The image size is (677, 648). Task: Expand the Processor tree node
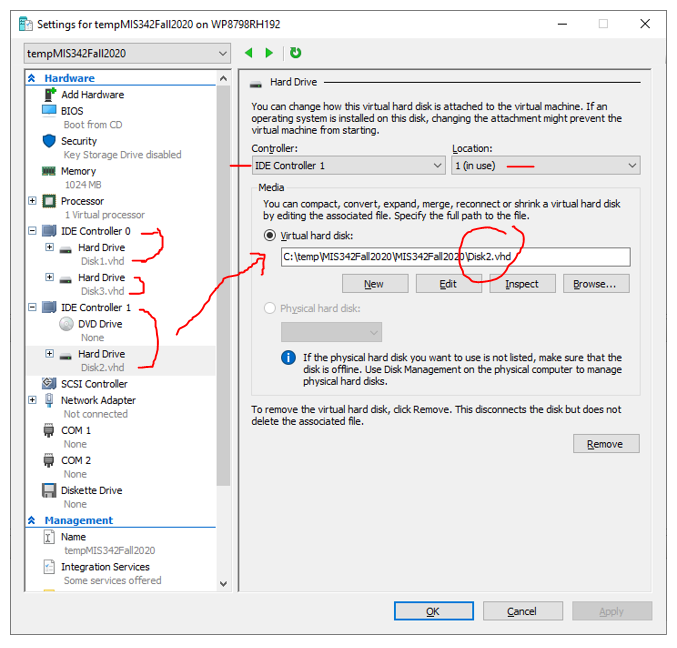[x=32, y=201]
